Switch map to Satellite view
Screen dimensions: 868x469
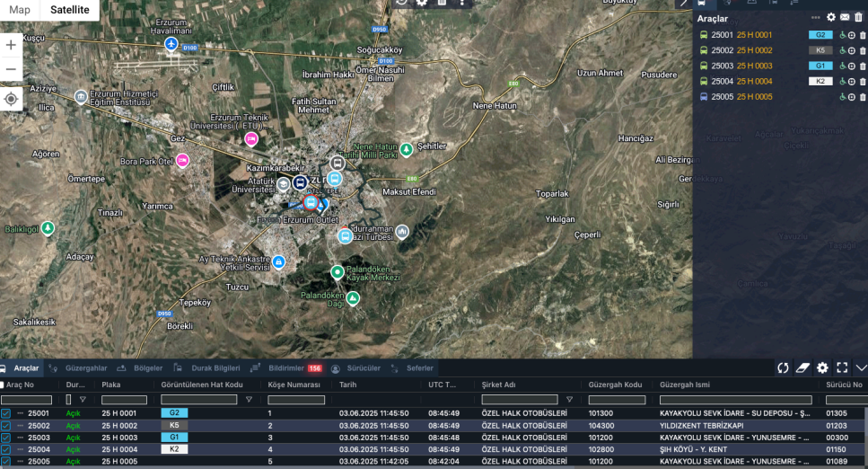point(69,10)
